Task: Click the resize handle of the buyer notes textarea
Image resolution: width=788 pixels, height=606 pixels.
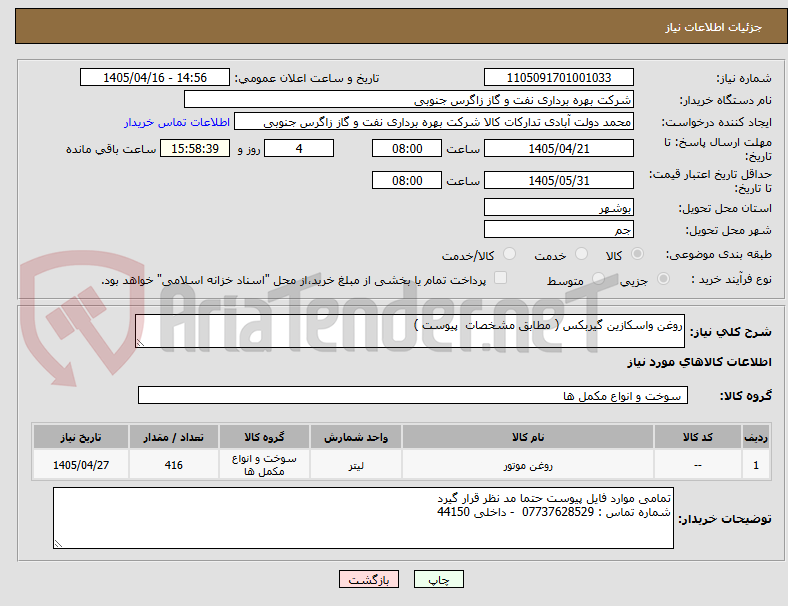Action: pos(58,543)
